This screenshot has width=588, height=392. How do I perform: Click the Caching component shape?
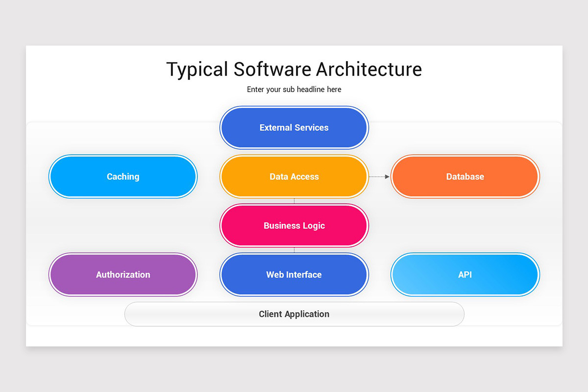pyautogui.click(x=122, y=176)
